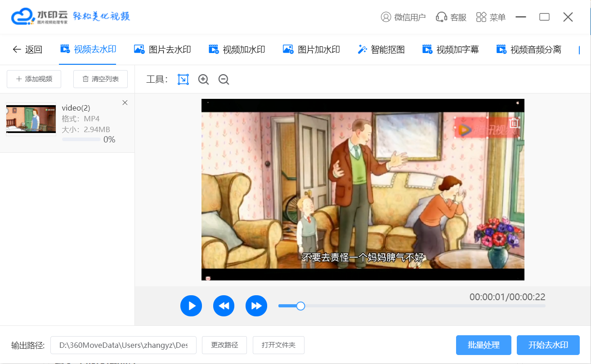The height and width of the screenshot is (364, 591).
Task: Click the playback progress slider handle
Action: pos(301,306)
